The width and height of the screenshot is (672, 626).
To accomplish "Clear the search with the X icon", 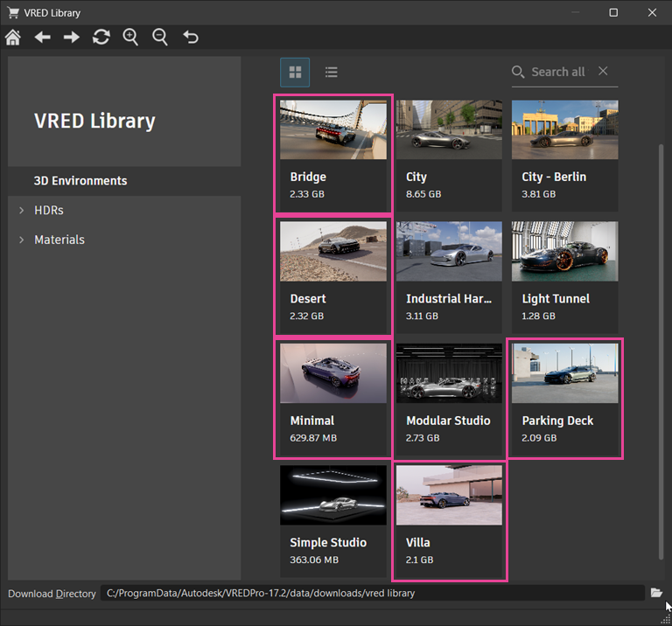I will click(x=603, y=71).
